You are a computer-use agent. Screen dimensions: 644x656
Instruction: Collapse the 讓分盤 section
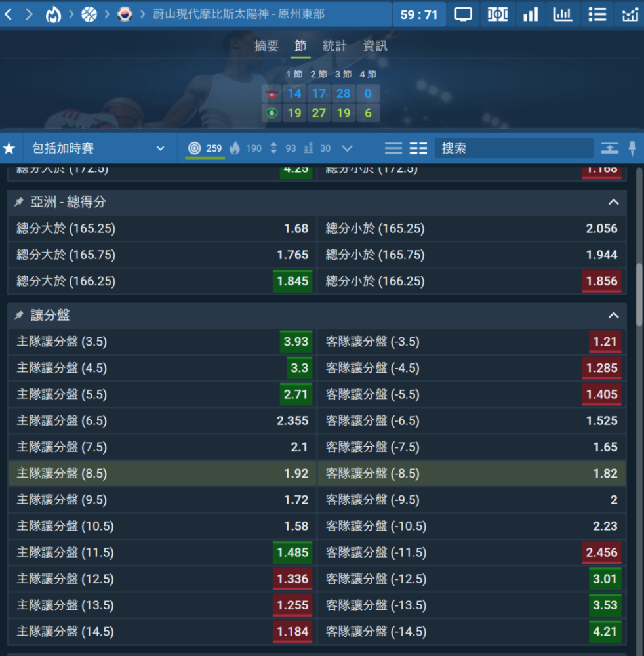(613, 316)
